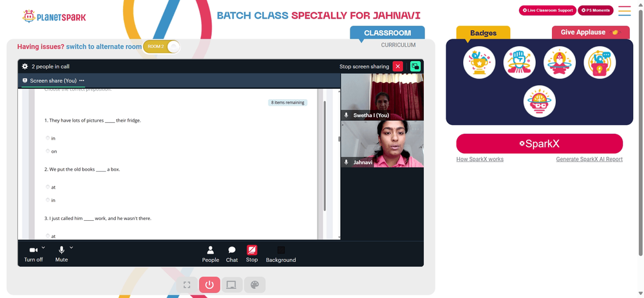Expand camera options chevron
The width and height of the screenshot is (644, 298).
(x=44, y=248)
